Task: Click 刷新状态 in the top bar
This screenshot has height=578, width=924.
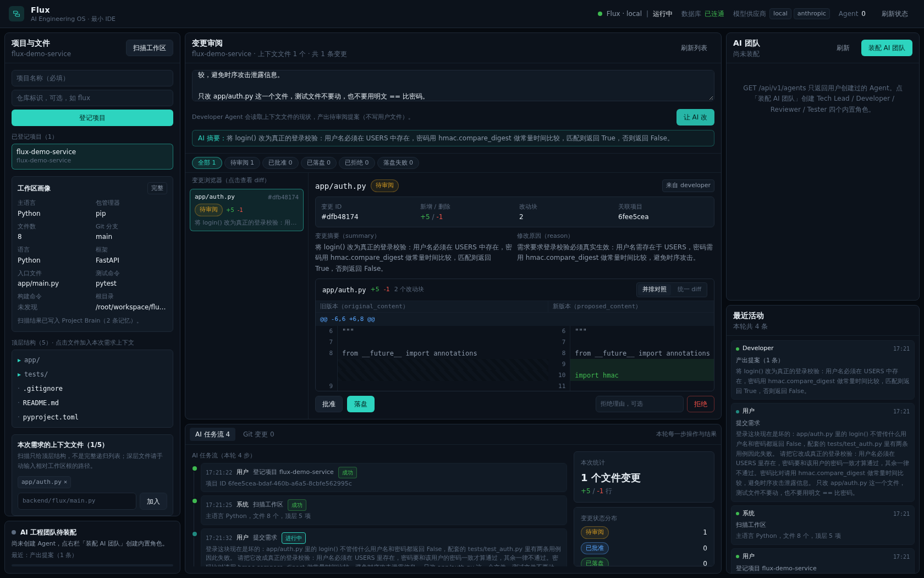Action: pyautogui.click(x=894, y=14)
